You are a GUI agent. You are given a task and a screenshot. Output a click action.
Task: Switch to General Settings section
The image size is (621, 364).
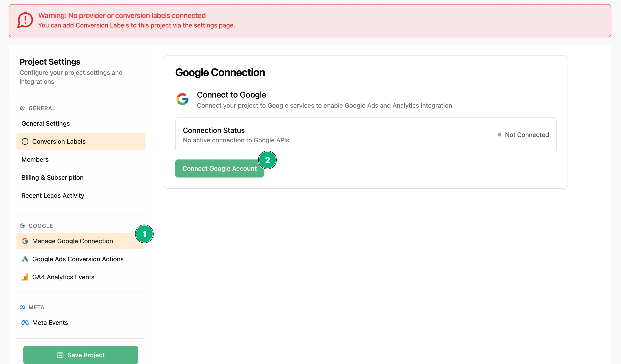[x=46, y=123]
